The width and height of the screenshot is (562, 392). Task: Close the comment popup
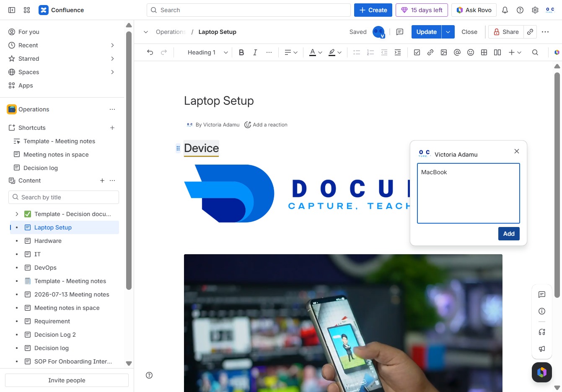coord(517,151)
